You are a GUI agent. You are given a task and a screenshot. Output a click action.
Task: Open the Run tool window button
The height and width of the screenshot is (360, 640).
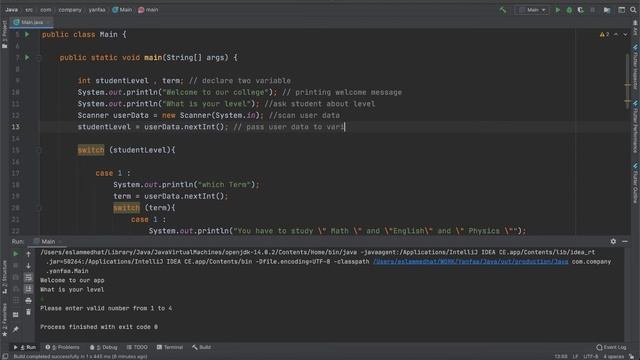click(25, 347)
